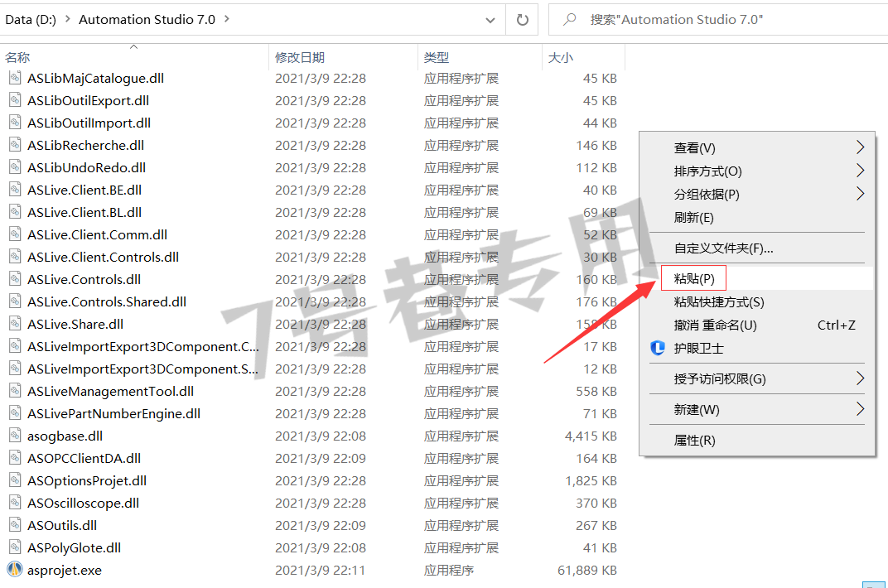
Task: Click the 1,825 KB size value
Action: pyautogui.click(x=591, y=480)
